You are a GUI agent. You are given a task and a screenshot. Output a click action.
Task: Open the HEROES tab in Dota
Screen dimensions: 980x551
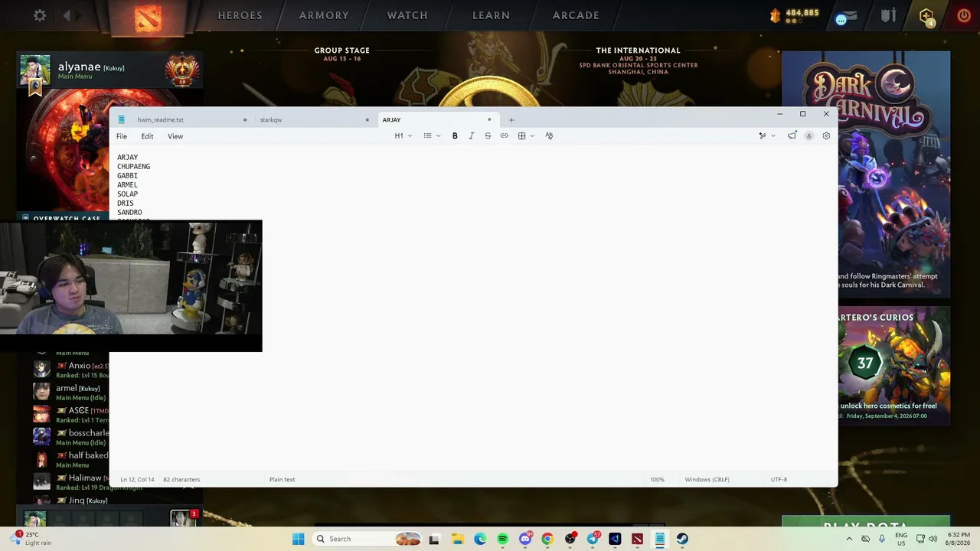point(240,15)
